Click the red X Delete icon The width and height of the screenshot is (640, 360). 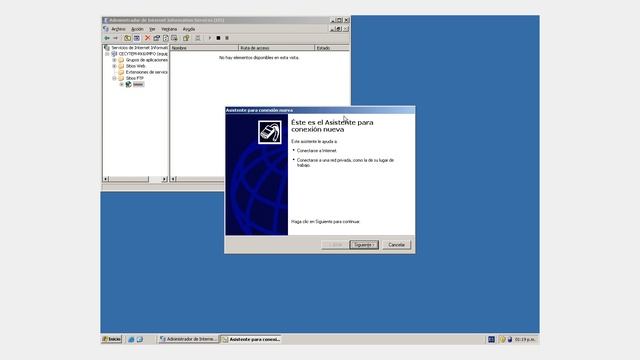point(147,38)
